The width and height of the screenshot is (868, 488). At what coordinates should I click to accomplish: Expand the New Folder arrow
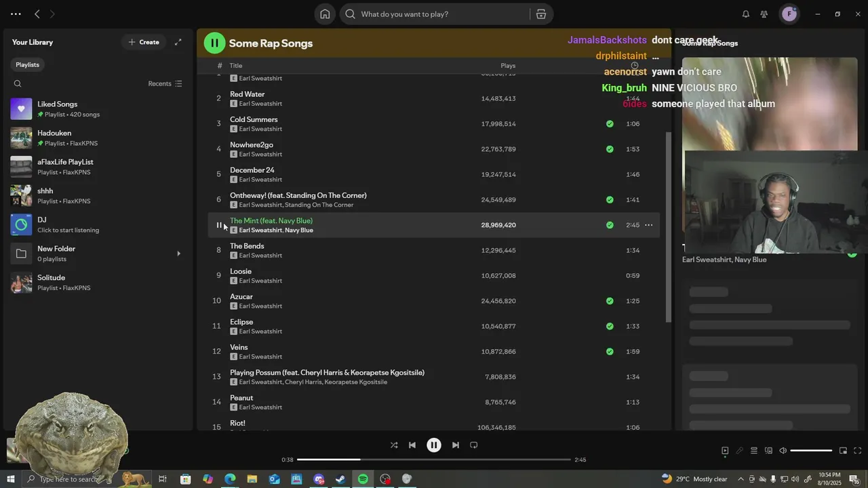click(179, 253)
